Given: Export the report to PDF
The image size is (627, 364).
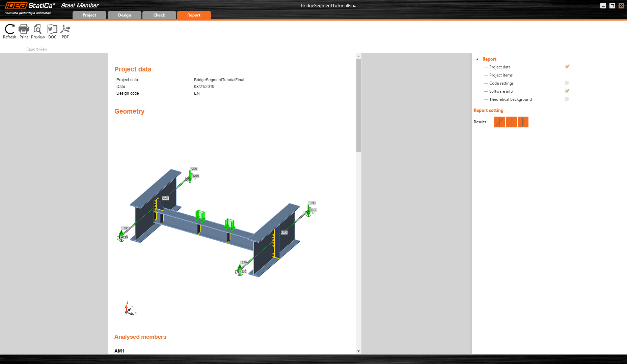Looking at the screenshot, I should click(65, 31).
